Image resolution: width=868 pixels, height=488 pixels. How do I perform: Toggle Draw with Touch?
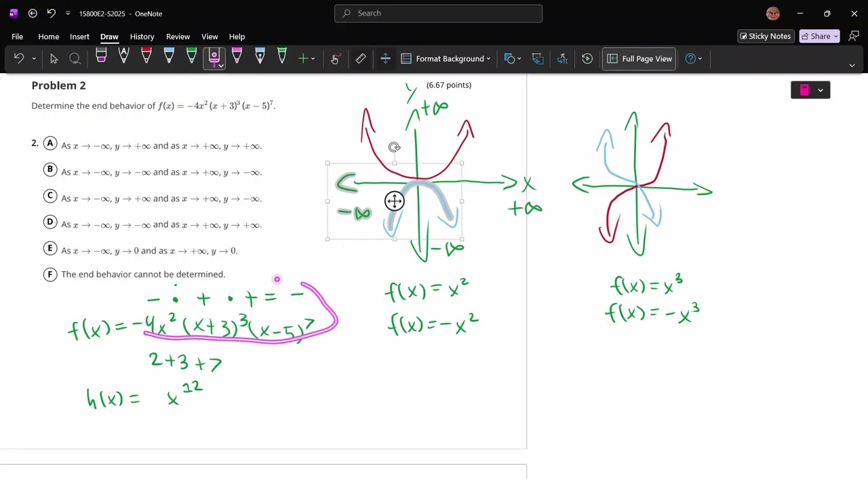click(335, 59)
